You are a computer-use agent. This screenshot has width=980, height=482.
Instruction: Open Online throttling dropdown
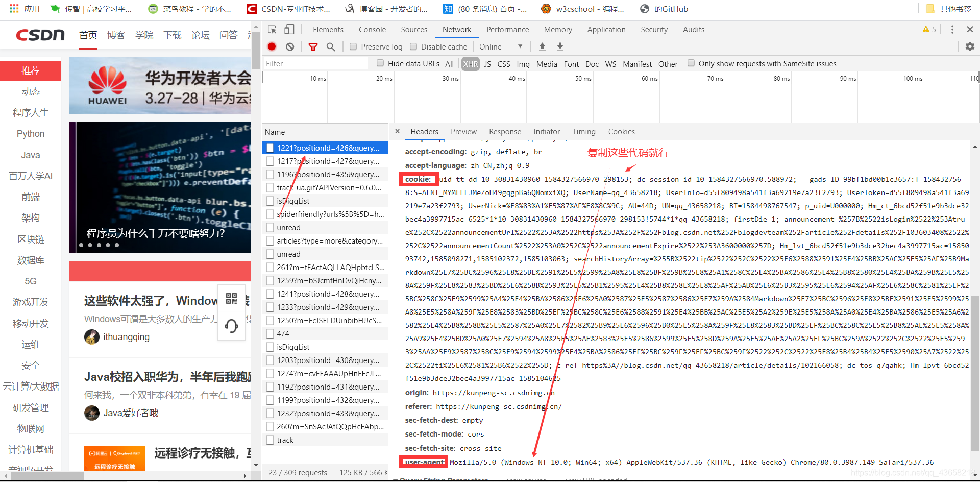click(x=501, y=46)
